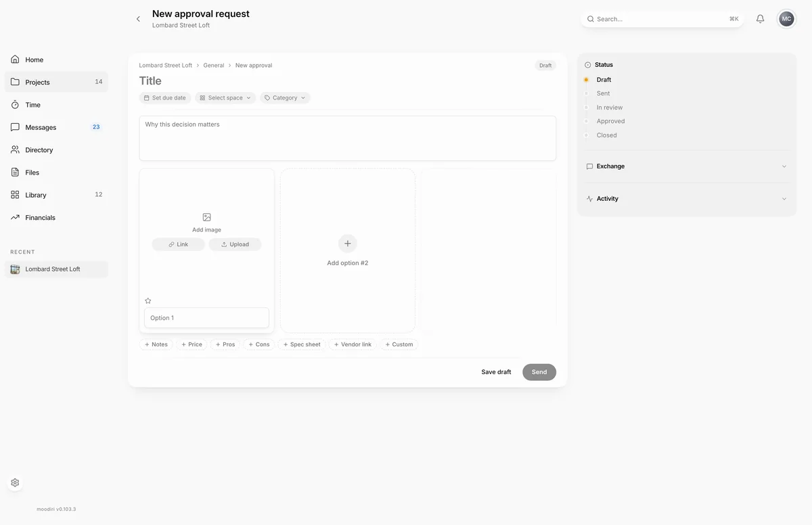This screenshot has width=812, height=525.
Task: Click the moodiri v0.103.3 version text
Action: (x=56, y=509)
